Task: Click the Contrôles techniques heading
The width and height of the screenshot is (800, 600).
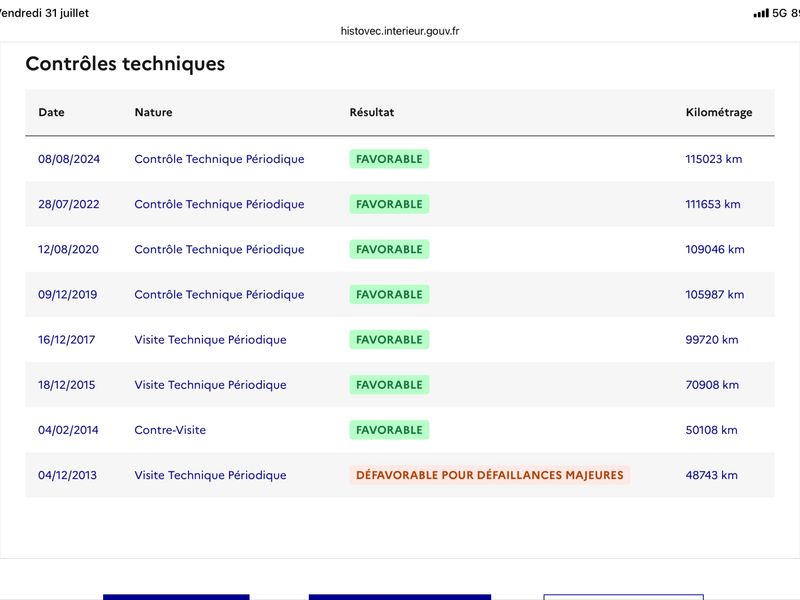Action: tap(125, 64)
